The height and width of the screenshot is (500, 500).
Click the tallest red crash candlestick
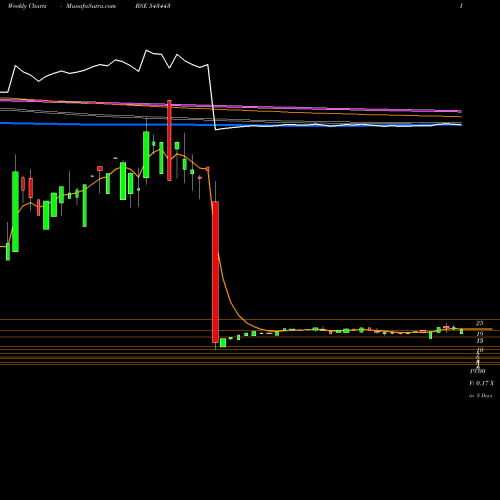[x=216, y=272]
